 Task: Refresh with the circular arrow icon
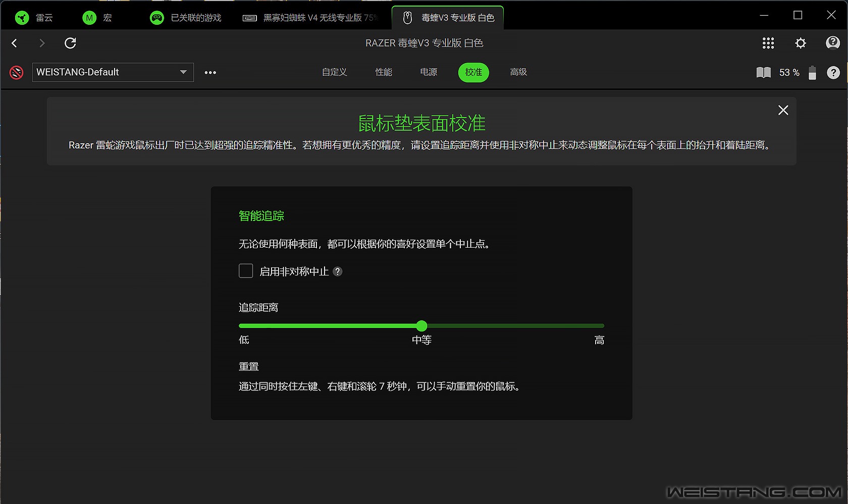[70, 43]
